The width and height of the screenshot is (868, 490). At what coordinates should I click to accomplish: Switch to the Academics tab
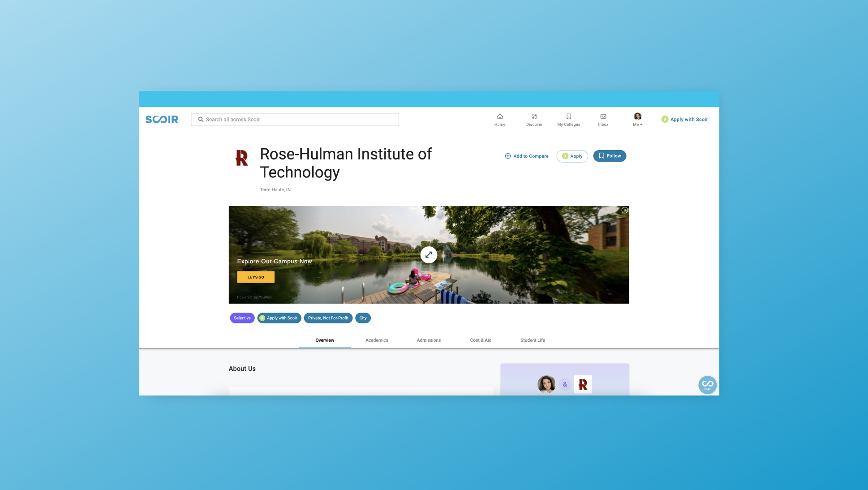point(377,340)
